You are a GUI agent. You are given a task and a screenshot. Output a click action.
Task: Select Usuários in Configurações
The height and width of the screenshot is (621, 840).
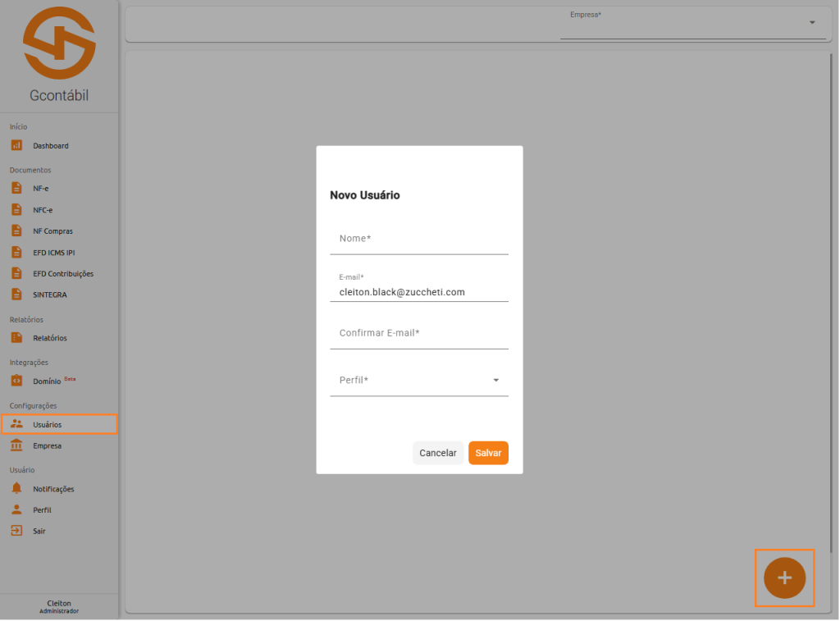[x=59, y=424]
